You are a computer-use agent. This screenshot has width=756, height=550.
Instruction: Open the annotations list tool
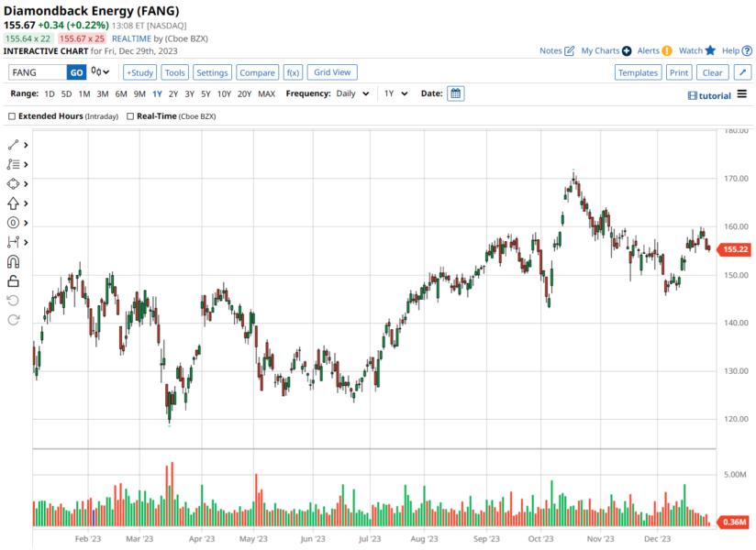pos(13,164)
